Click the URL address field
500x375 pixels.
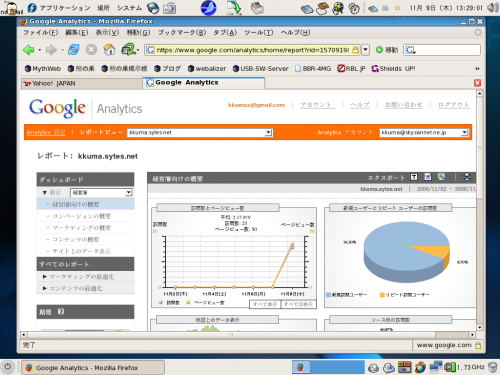pyautogui.click(x=253, y=50)
